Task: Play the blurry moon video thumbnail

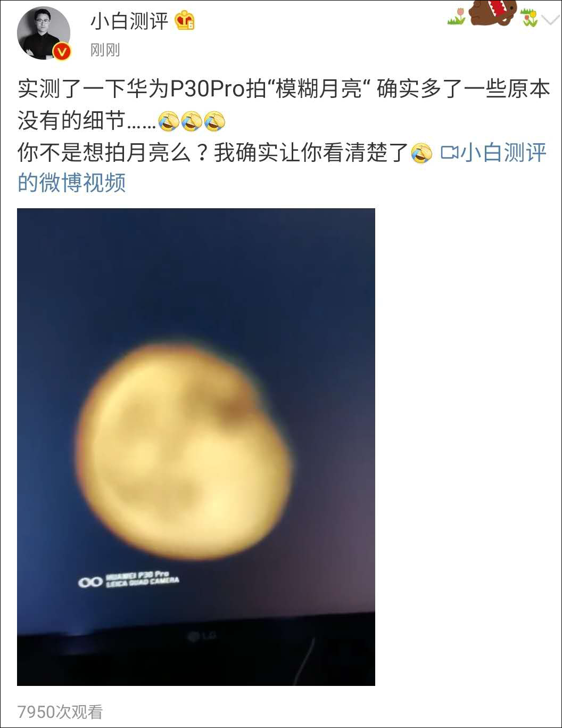Action: (x=196, y=447)
